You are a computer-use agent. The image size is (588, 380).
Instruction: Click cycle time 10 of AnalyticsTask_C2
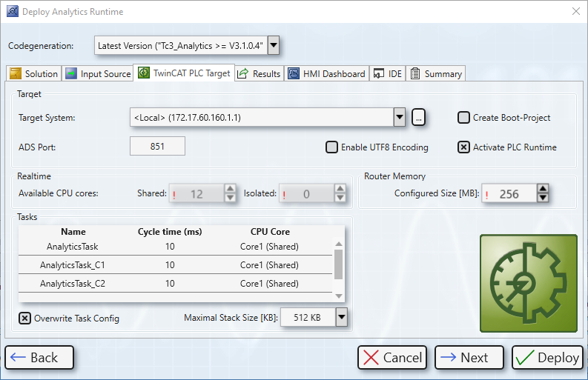pos(170,284)
